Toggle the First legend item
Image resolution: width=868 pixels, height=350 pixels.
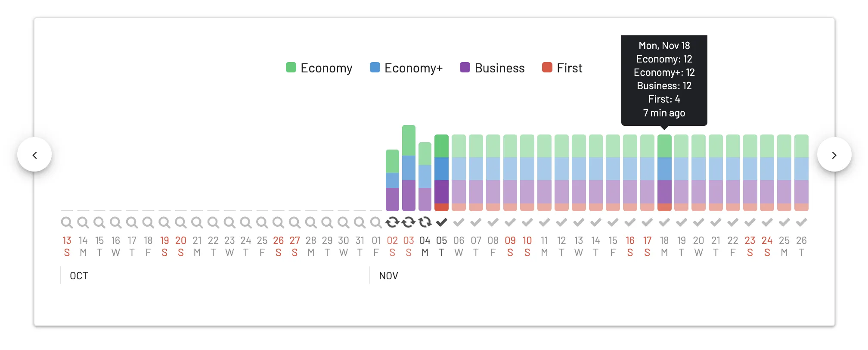point(562,68)
